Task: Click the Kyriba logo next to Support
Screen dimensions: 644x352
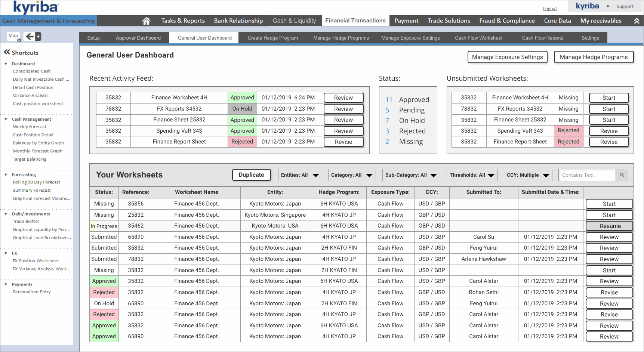Action: [587, 6]
